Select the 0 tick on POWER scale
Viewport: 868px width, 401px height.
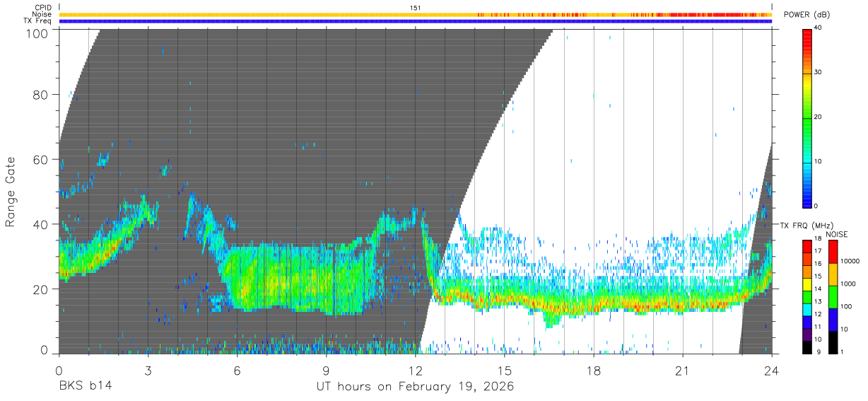pos(817,206)
